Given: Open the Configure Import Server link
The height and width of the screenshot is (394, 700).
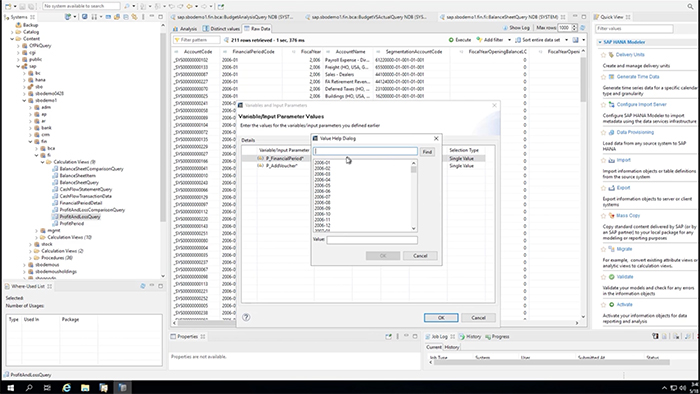Looking at the screenshot, I should (642, 104).
